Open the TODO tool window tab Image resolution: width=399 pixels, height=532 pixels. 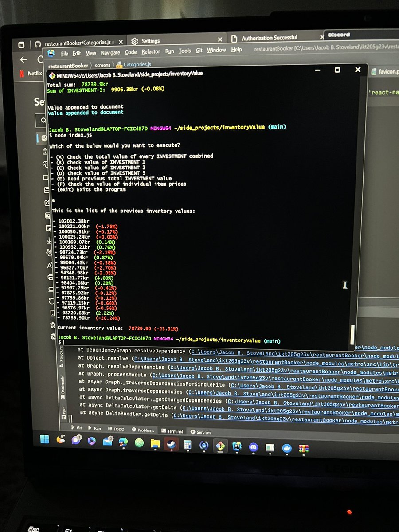[116, 429]
